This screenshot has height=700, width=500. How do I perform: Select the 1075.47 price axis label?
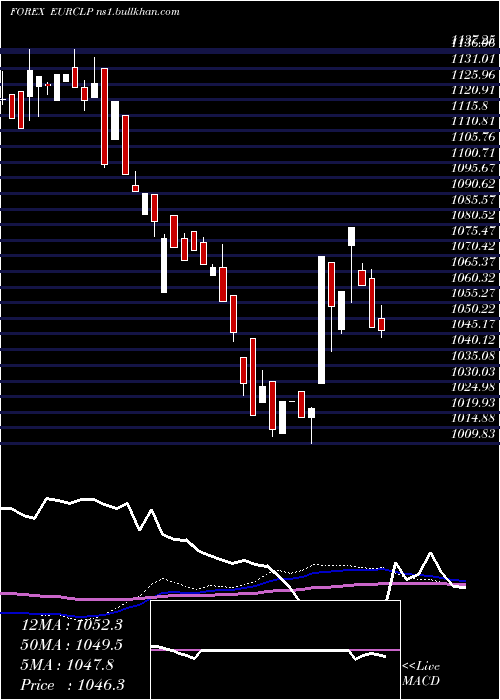click(473, 231)
